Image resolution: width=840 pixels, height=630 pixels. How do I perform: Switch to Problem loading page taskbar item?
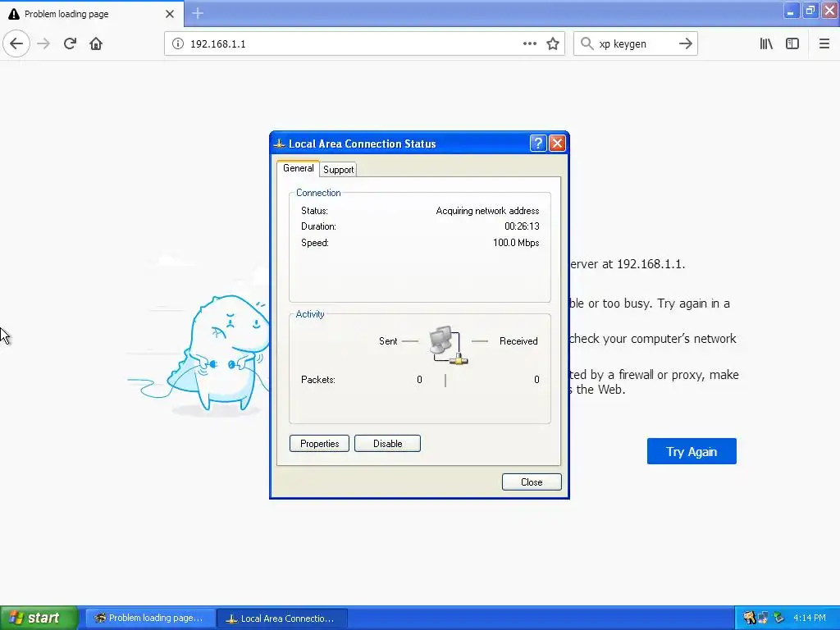tap(151, 619)
